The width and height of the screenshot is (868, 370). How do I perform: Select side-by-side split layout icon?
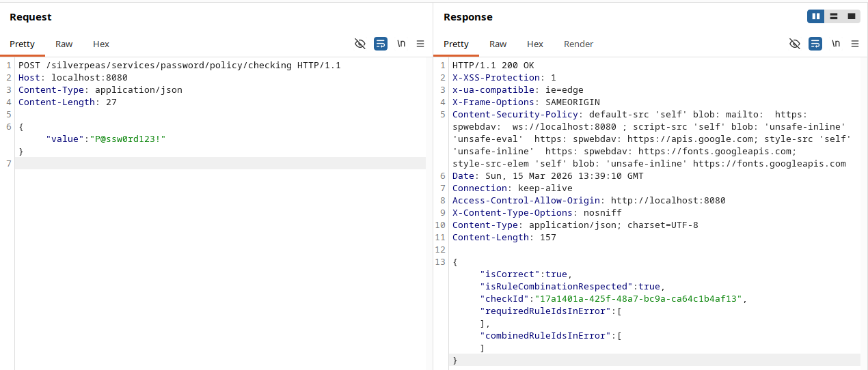pos(816,16)
